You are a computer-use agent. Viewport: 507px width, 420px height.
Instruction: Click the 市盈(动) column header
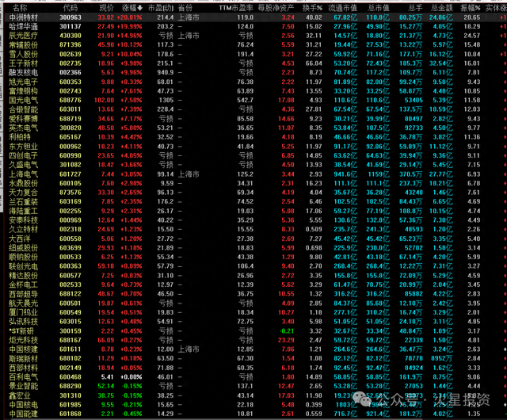coord(161,8)
